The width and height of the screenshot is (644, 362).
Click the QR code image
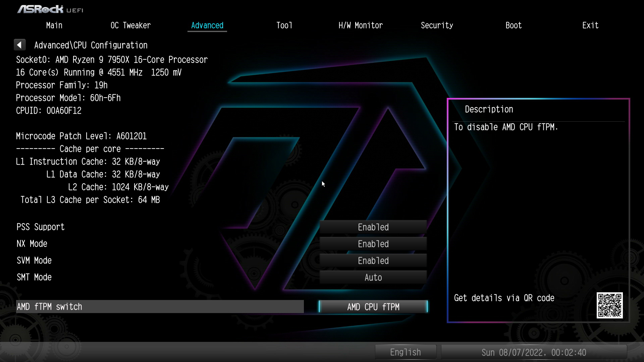(x=609, y=305)
